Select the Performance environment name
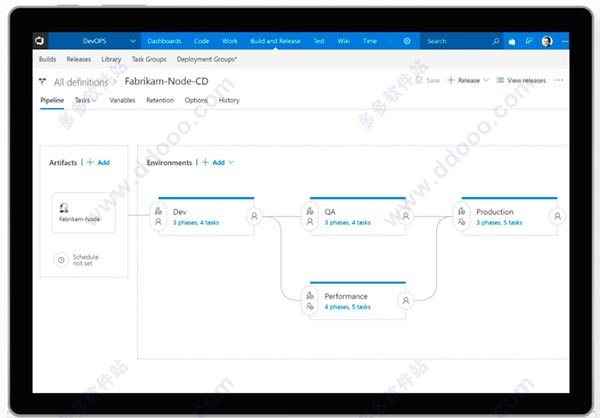Image resolution: width=600 pixels, height=418 pixels. pos(346,296)
